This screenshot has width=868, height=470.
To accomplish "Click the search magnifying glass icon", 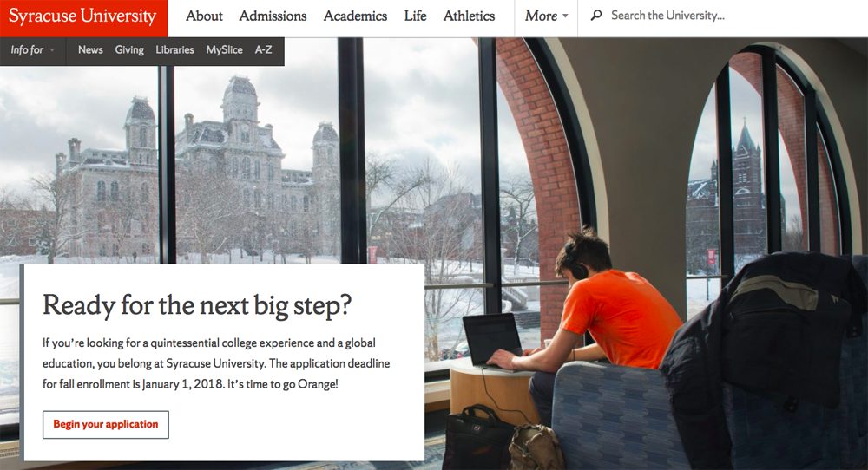I will coord(596,16).
